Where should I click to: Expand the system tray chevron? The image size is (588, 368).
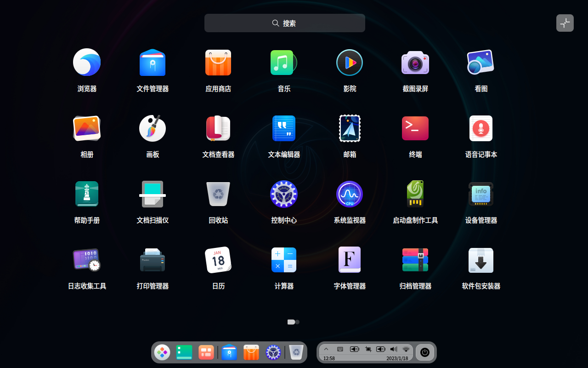click(x=326, y=349)
